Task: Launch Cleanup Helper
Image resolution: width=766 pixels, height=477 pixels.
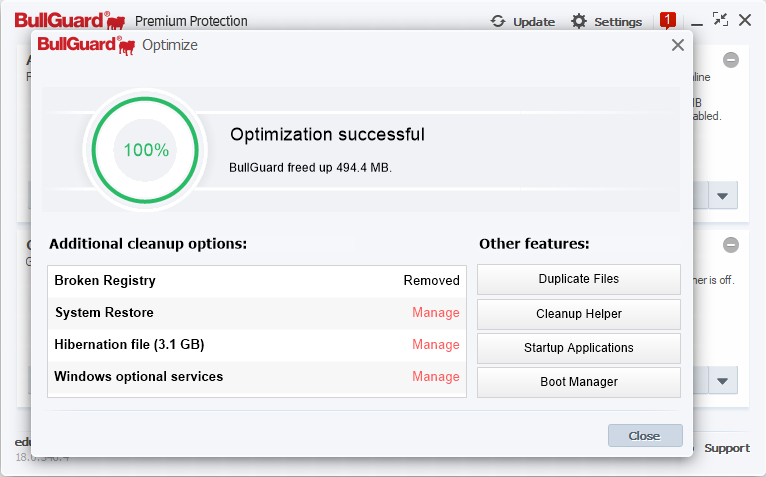Action: tap(578, 314)
